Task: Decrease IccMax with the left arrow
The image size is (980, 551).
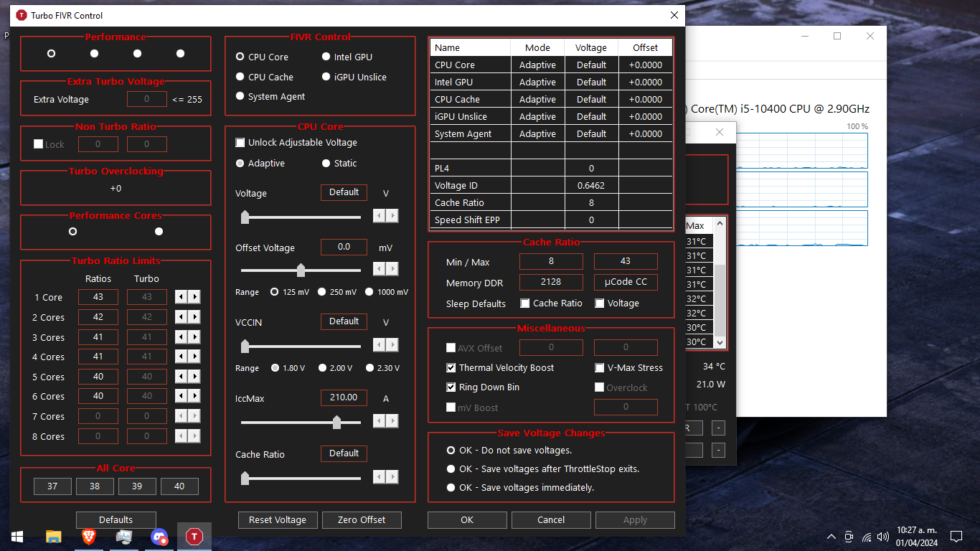Action: point(380,420)
